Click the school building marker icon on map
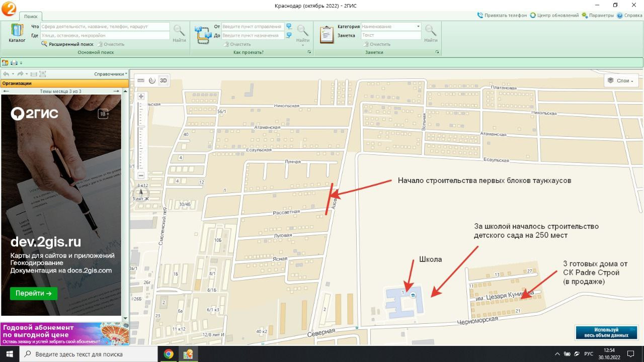The width and height of the screenshot is (644, 362). tap(413, 295)
